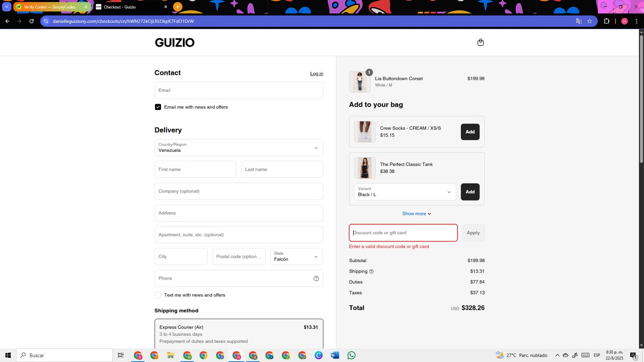
Task: Click the Windows Buscar search box
Action: (64, 355)
